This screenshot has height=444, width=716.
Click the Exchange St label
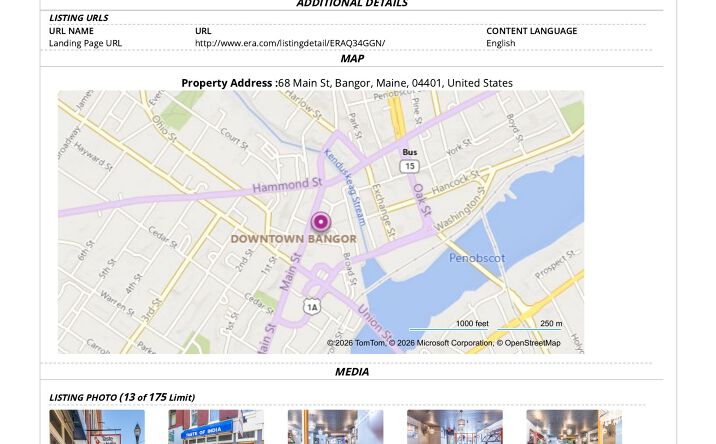pyautogui.click(x=383, y=210)
